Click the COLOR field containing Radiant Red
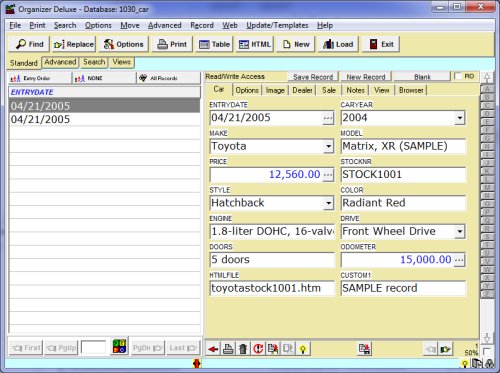The width and height of the screenshot is (500, 373). [403, 203]
